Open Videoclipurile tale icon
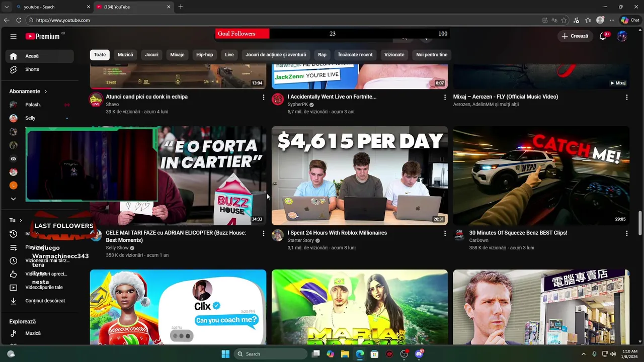Image resolution: width=644 pixels, height=362 pixels. 14,288
